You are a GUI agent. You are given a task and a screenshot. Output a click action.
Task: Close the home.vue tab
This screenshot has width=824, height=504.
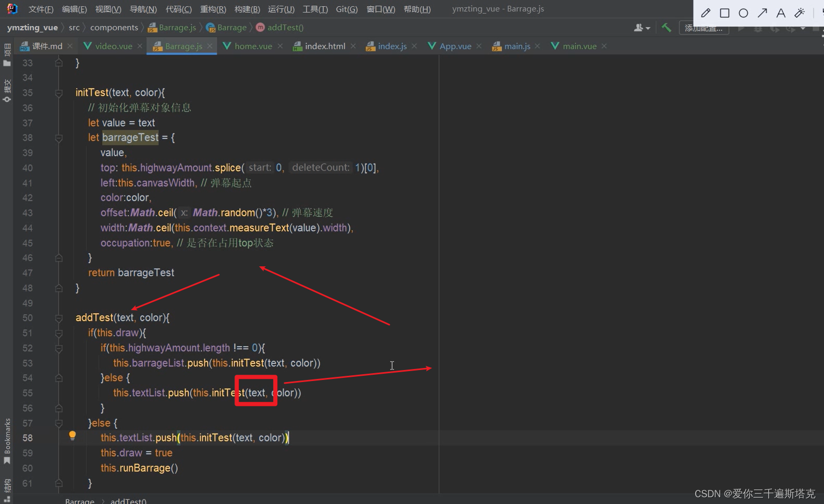click(280, 46)
